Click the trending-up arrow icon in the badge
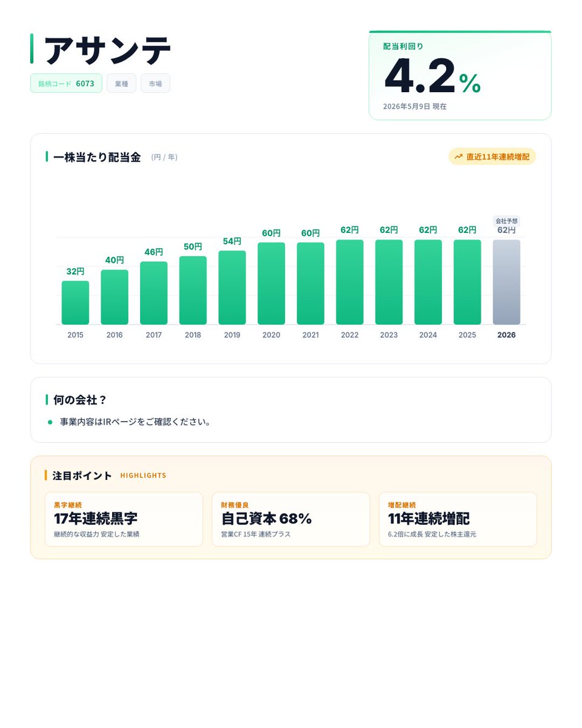Image resolution: width=582 pixels, height=728 pixels. 458,157
